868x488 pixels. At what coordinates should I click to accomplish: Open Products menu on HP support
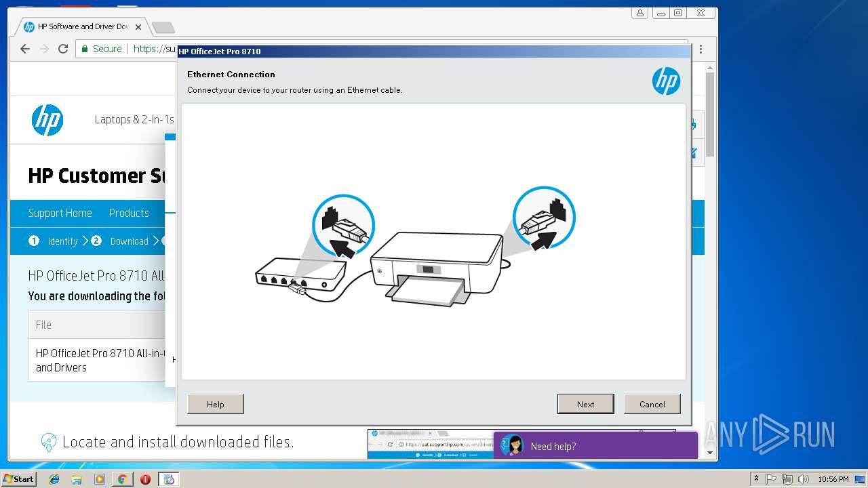(129, 213)
